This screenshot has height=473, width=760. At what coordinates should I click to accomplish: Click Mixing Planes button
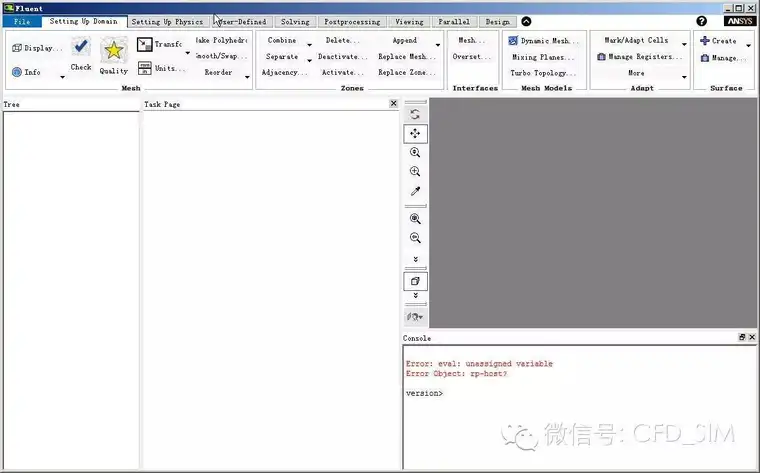[543, 57]
